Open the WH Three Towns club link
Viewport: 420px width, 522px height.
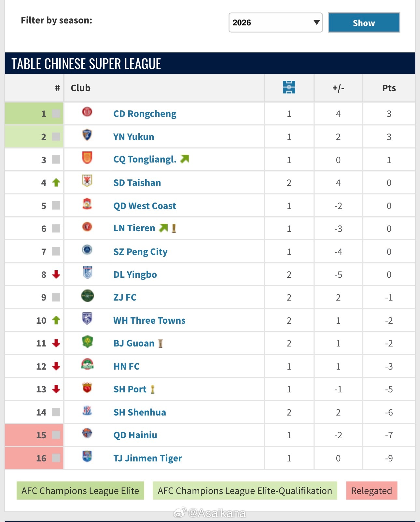click(149, 320)
